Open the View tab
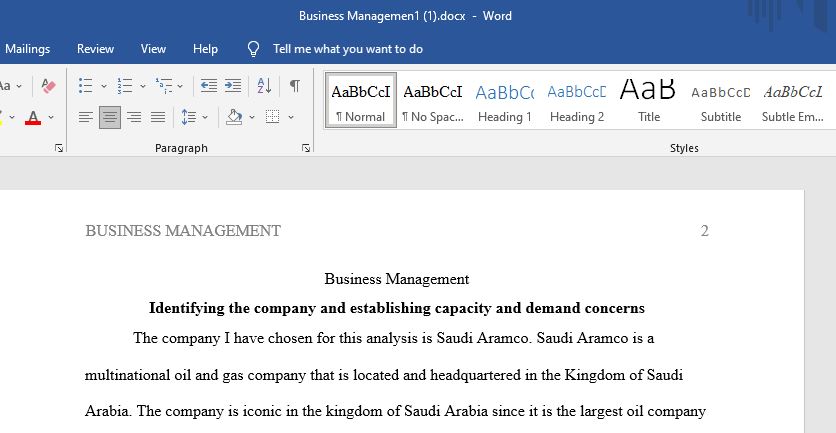Screen dimensions: 836x433 (154, 49)
